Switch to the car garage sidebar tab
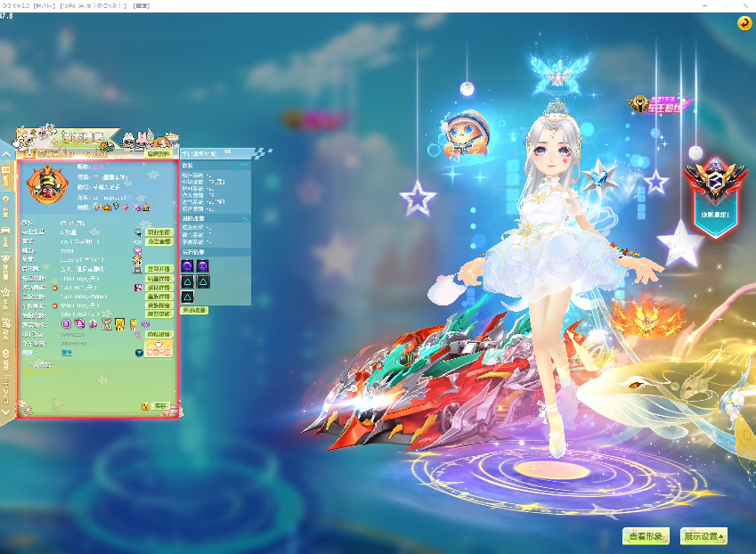 (5, 236)
